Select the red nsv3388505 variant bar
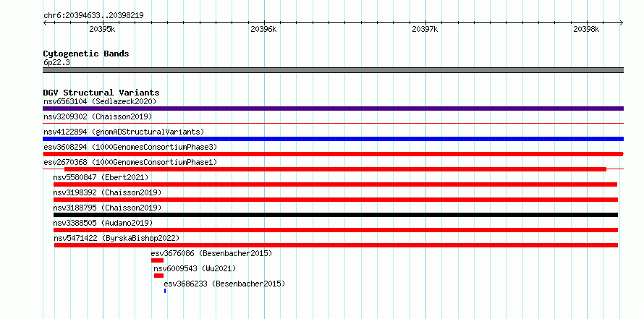Image resolution: width=644 pixels, height=319 pixels. 336,230
